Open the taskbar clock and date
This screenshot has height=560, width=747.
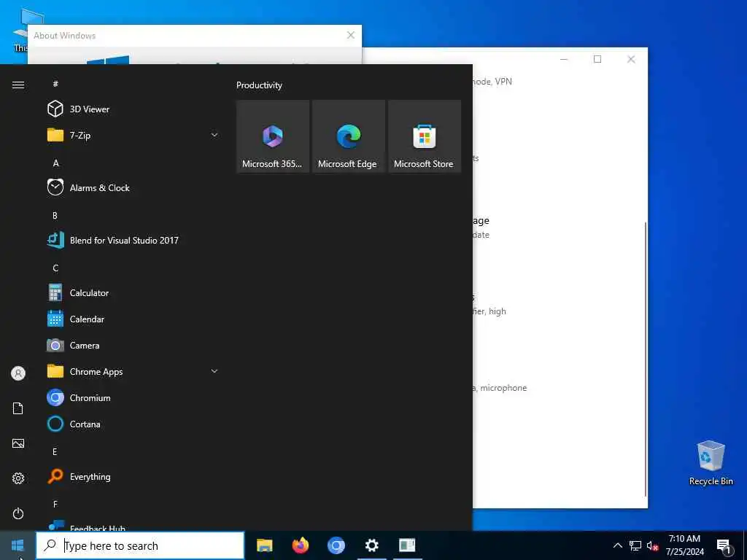(684, 545)
